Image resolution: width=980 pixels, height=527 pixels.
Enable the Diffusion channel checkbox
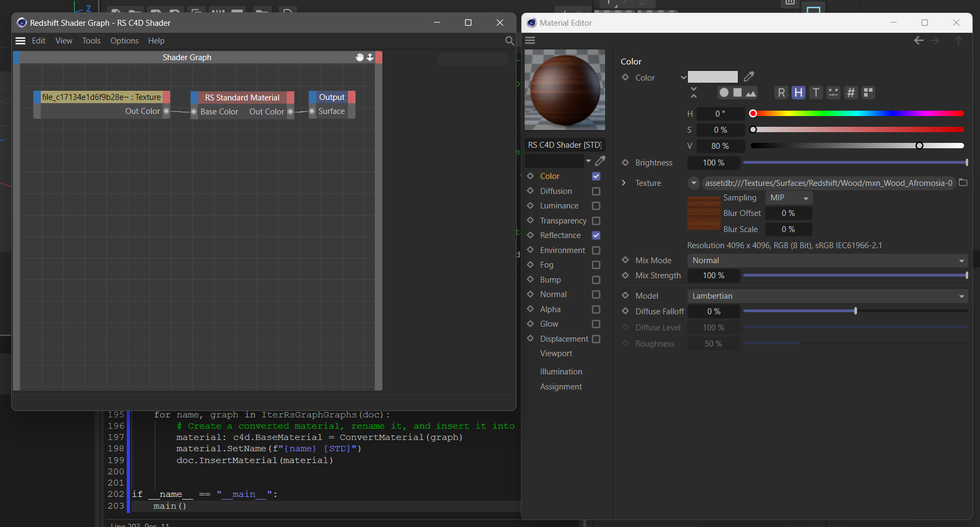click(x=596, y=191)
